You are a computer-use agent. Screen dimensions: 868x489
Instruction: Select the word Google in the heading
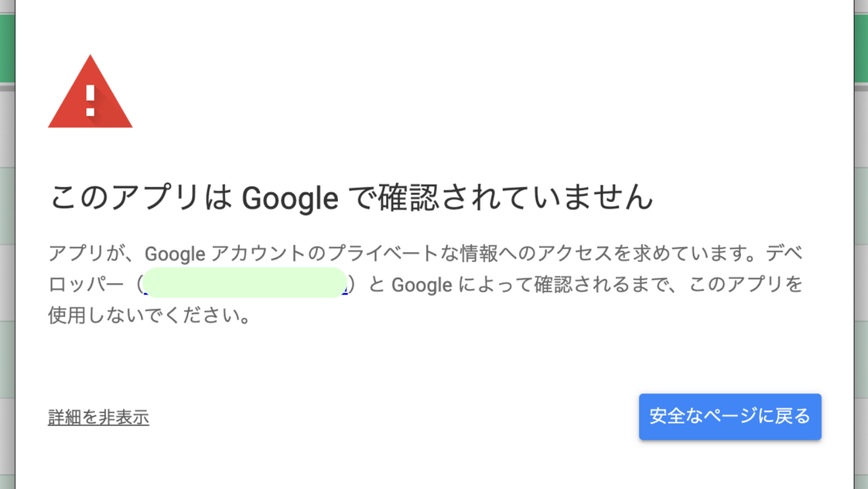(289, 196)
